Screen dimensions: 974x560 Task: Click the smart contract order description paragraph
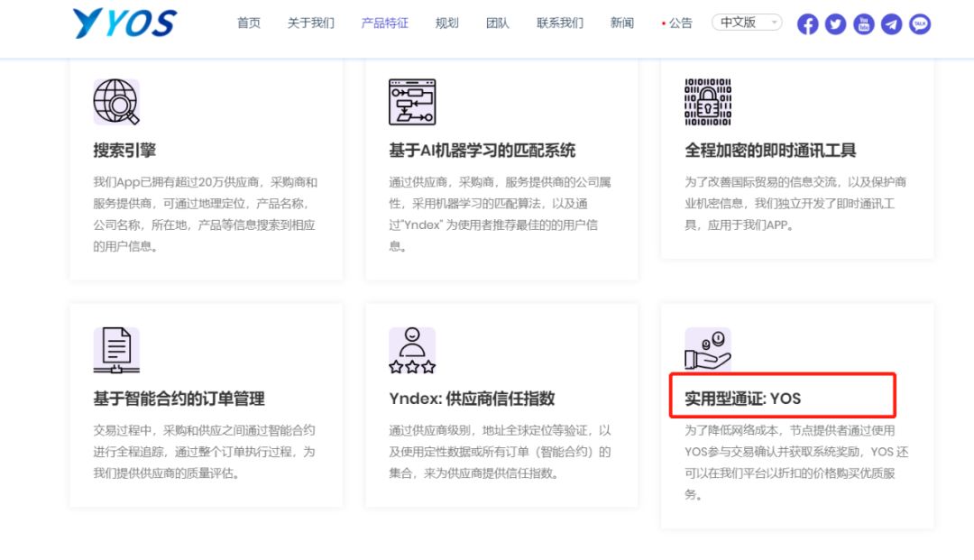pyautogui.click(x=205, y=452)
